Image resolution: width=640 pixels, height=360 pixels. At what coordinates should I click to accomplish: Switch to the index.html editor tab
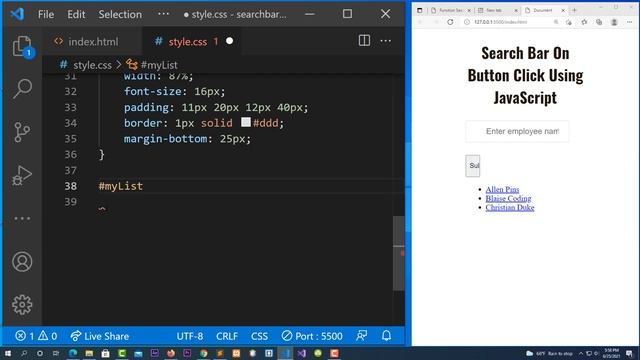coord(93,41)
